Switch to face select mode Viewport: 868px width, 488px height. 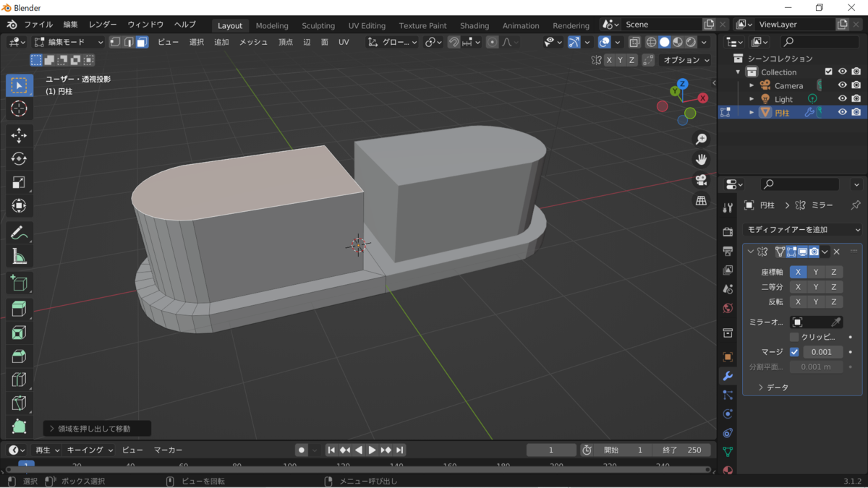[x=142, y=42]
